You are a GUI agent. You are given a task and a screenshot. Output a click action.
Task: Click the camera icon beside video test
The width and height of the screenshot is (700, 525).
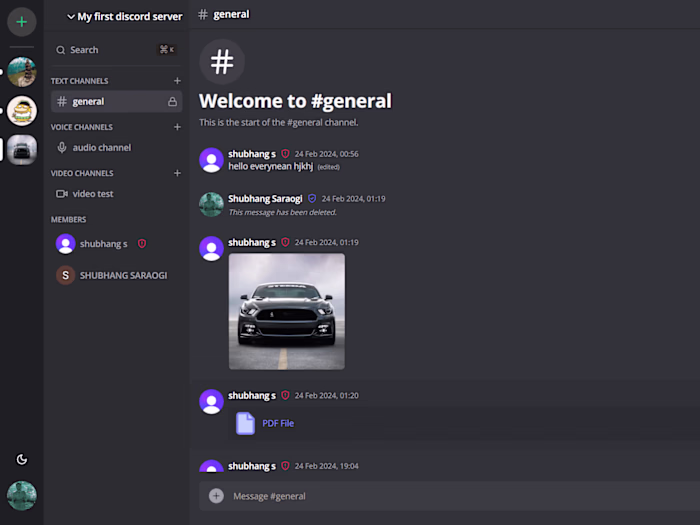click(x=62, y=194)
